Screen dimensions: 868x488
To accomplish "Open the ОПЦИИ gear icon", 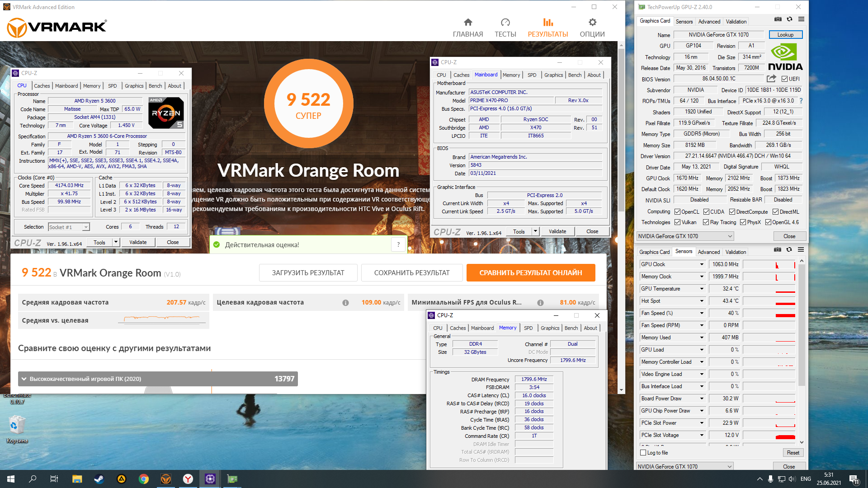I will coord(592,22).
